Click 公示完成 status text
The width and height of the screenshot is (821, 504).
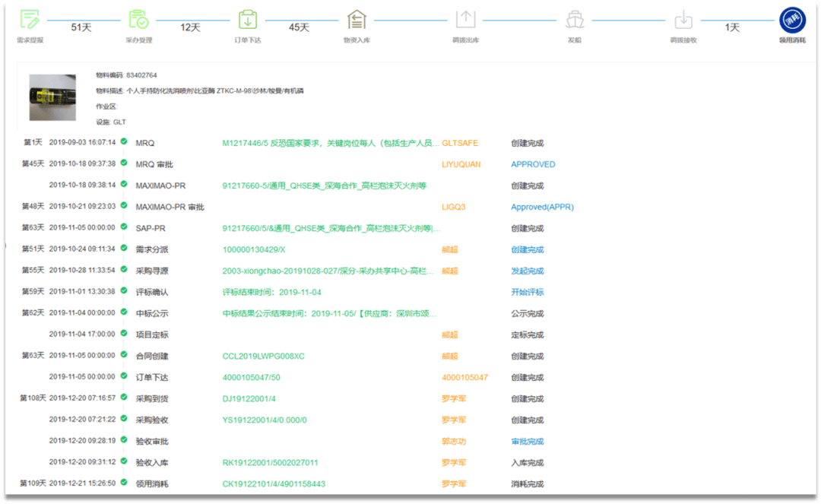528,313
